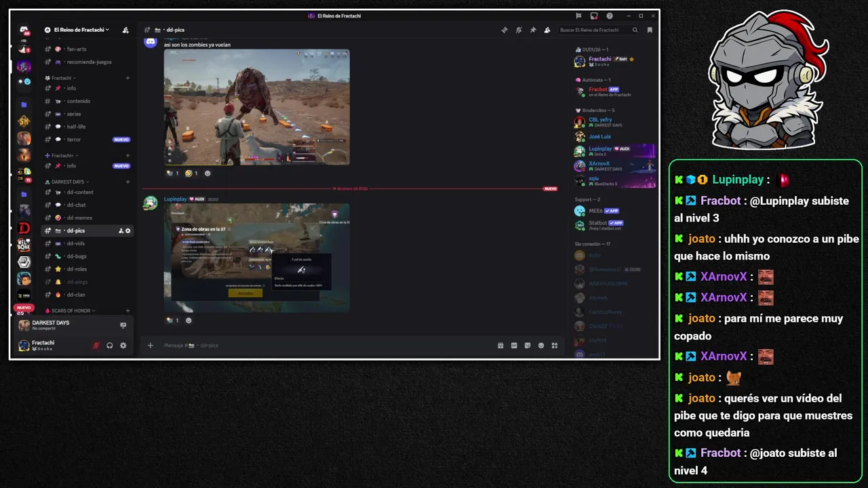Unmute the microphone in user panel

(x=96, y=345)
